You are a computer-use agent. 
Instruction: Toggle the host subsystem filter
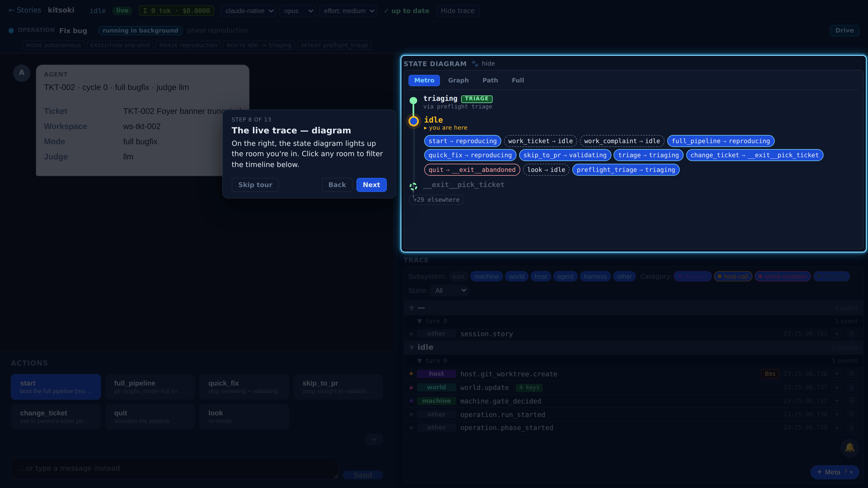click(541, 277)
